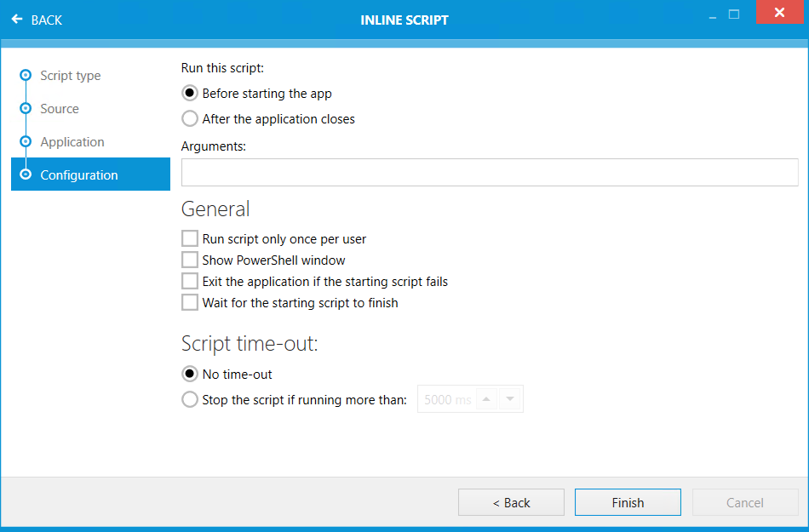Select the Configuration step
This screenshot has width=809, height=532.
pos(90,174)
